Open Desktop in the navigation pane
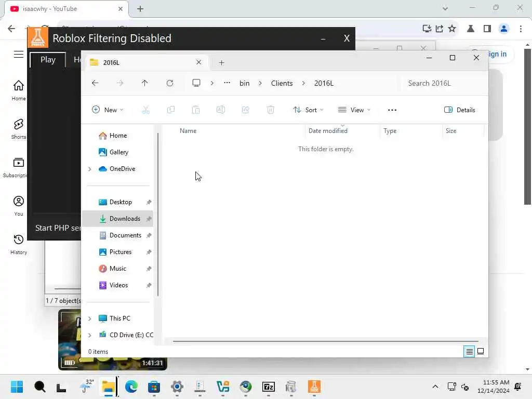This screenshot has height=399, width=532. (x=117, y=202)
